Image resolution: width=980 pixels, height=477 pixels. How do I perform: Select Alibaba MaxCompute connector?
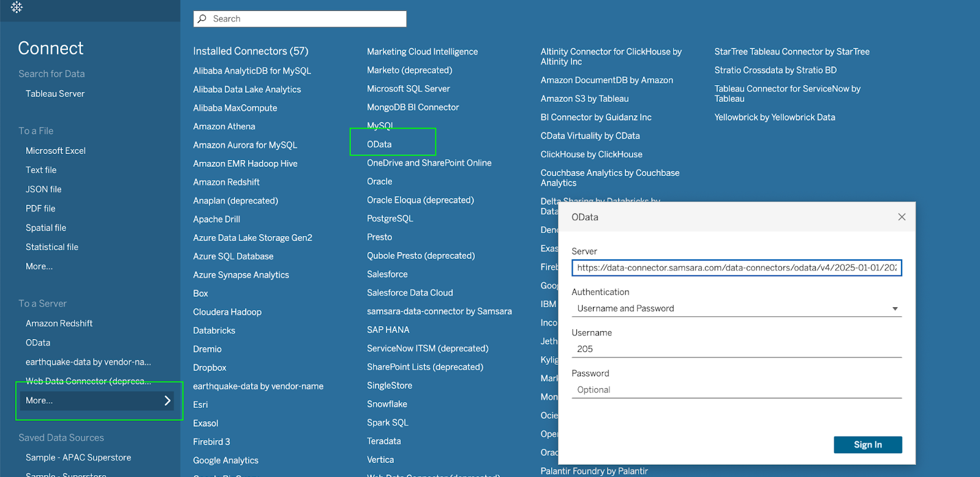pos(235,108)
